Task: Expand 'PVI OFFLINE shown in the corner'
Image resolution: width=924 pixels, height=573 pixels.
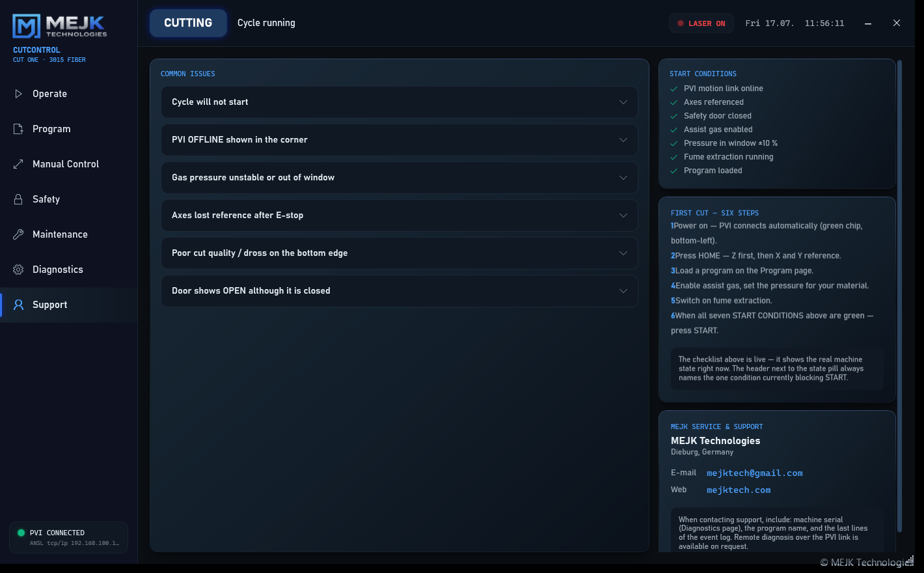Action: (x=400, y=140)
